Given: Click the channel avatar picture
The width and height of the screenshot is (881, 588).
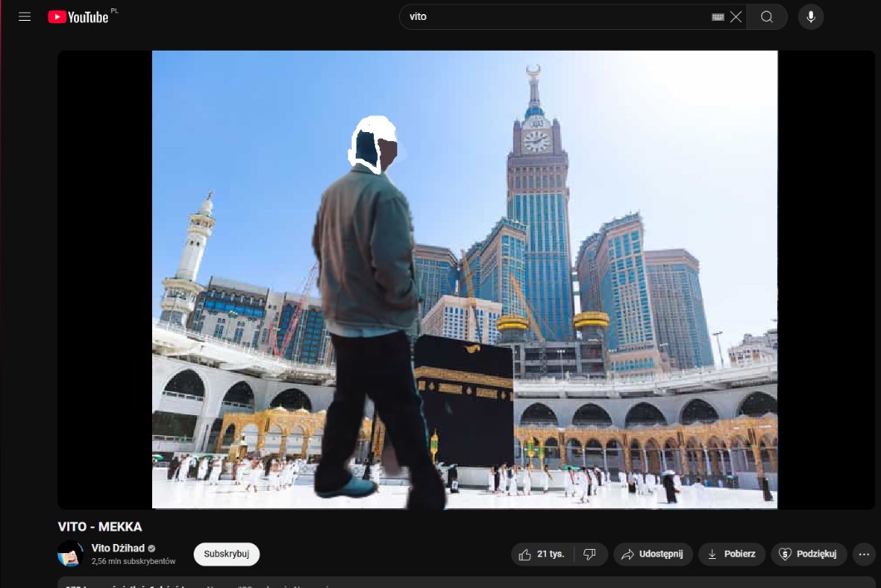Looking at the screenshot, I should [x=71, y=554].
